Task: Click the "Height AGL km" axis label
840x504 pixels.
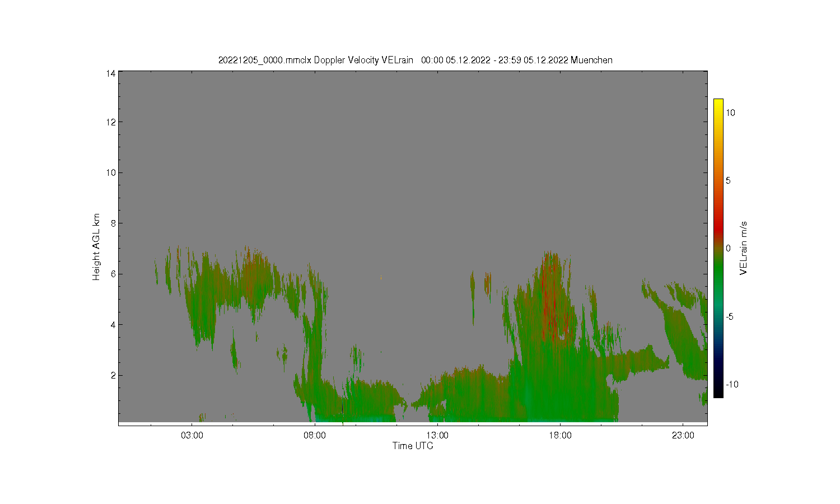Action: [x=96, y=247]
